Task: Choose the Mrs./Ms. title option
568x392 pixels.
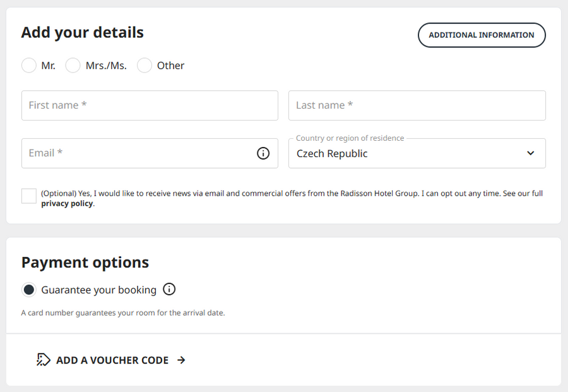Action: tap(73, 66)
